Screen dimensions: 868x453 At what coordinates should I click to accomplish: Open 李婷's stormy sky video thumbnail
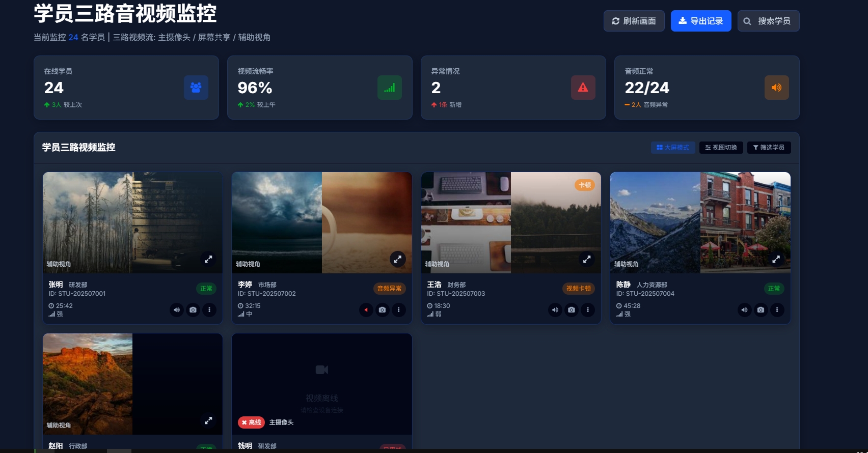click(x=277, y=222)
